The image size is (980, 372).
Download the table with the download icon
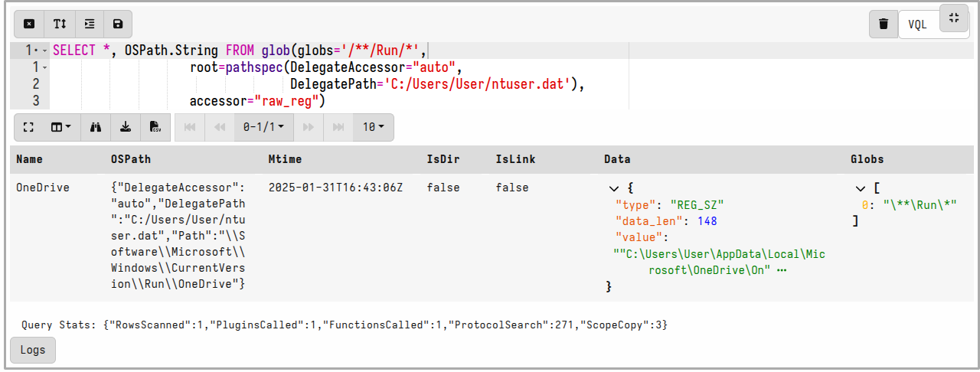pyautogui.click(x=126, y=127)
